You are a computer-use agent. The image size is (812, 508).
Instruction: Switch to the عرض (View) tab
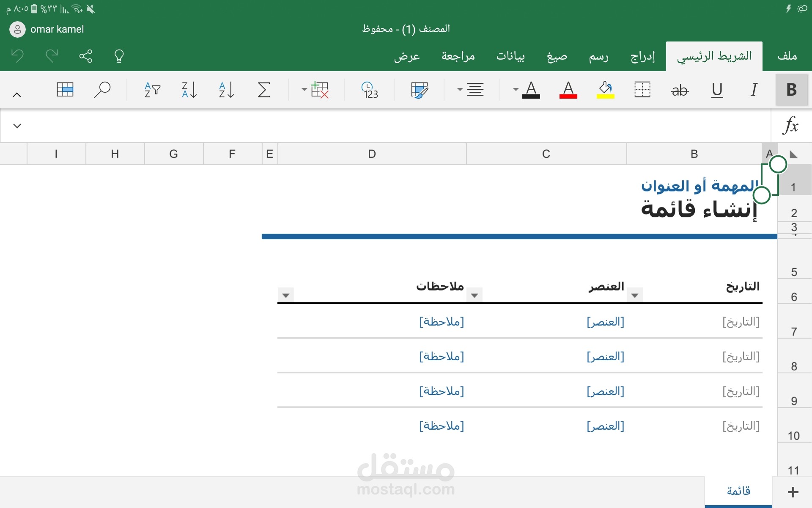point(407,56)
